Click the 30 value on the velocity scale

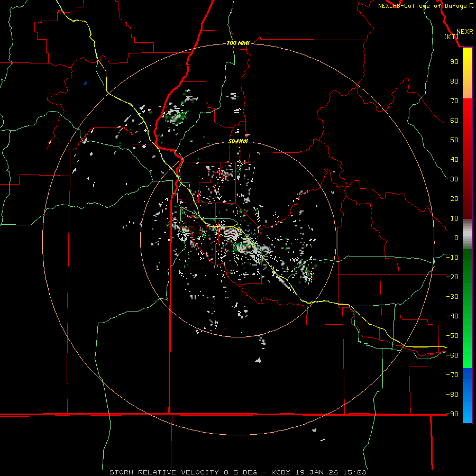coord(454,179)
